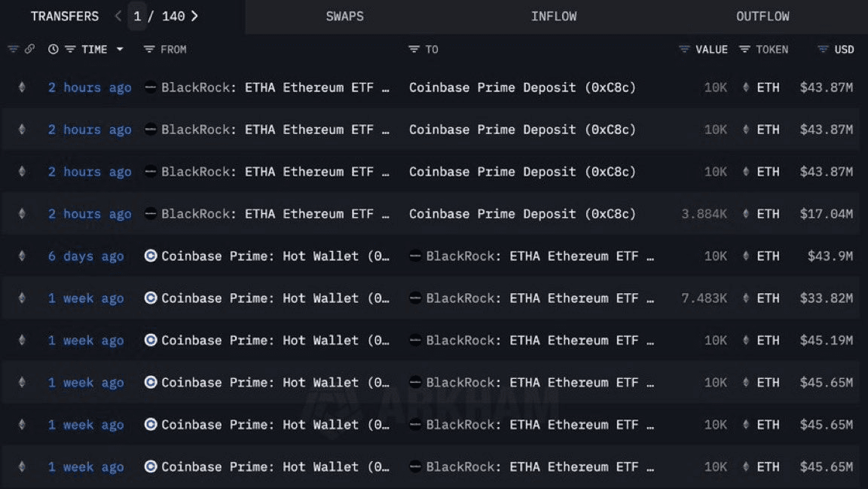Click page number field showing 1
Screen dimensions: 868x489
137,16
